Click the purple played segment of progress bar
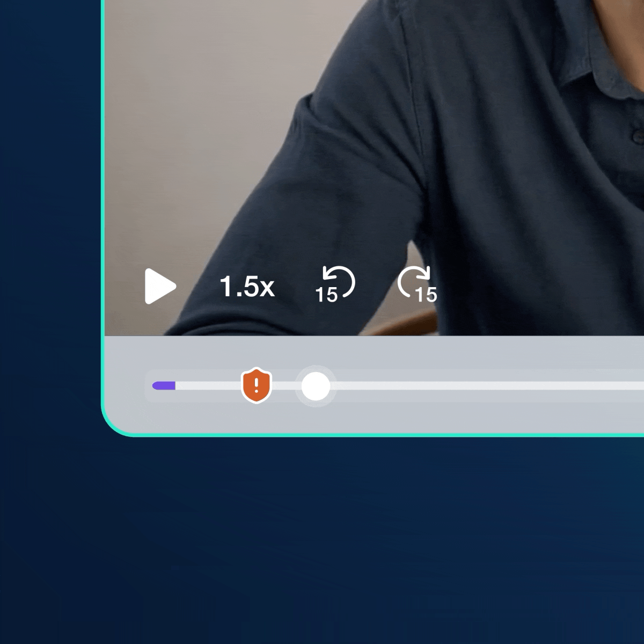The width and height of the screenshot is (644, 644). pyautogui.click(x=164, y=385)
